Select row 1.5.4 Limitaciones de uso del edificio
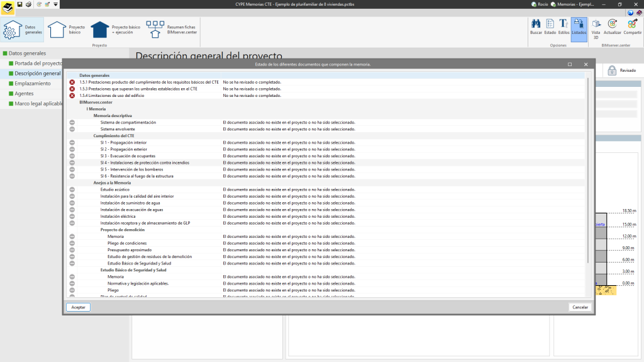Viewport: 644px width, 362px height. pyautogui.click(x=326, y=96)
